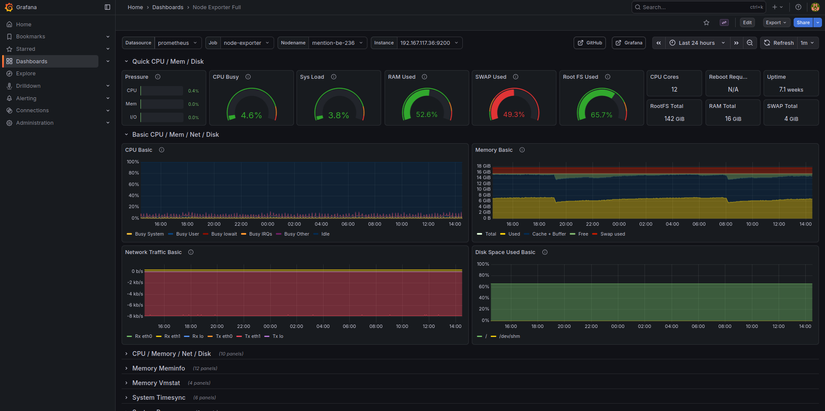Toggle Rx eth0 series in Network legend
The height and width of the screenshot is (411, 825).
[144, 336]
